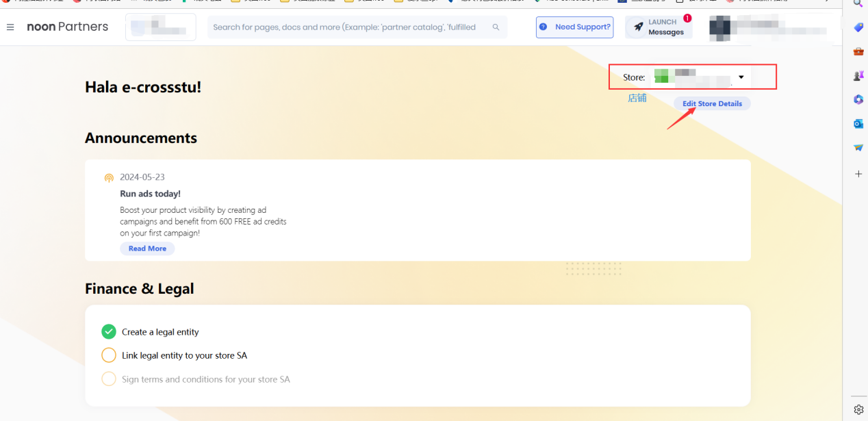Open Microsoft 365 from the browser sidebar
This screenshot has width=868, height=421.
pos(858,100)
